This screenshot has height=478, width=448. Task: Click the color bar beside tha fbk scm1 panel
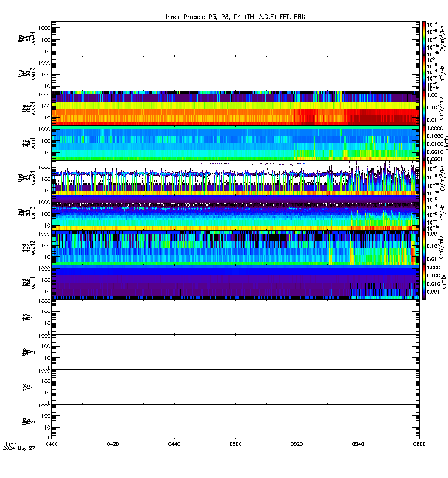[x=424, y=143]
